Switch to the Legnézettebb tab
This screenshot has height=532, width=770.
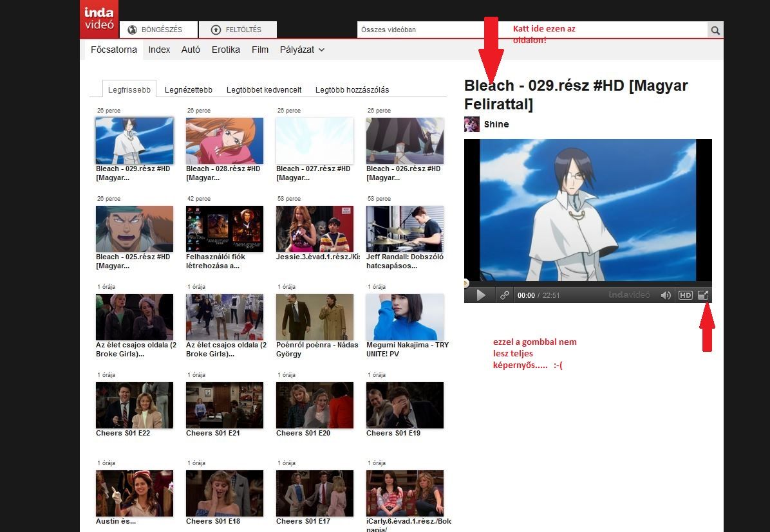pyautogui.click(x=189, y=90)
